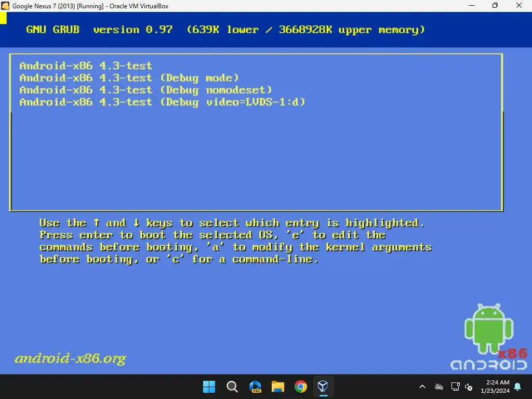532x399 pixels.
Task: Expand the hidden system tray icons
Action: [422, 387]
